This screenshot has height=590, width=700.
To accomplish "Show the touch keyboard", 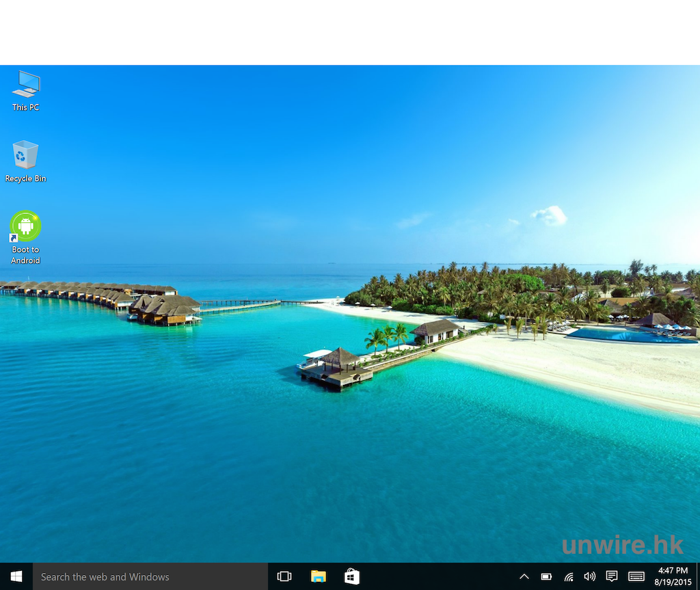I will tap(636, 576).
